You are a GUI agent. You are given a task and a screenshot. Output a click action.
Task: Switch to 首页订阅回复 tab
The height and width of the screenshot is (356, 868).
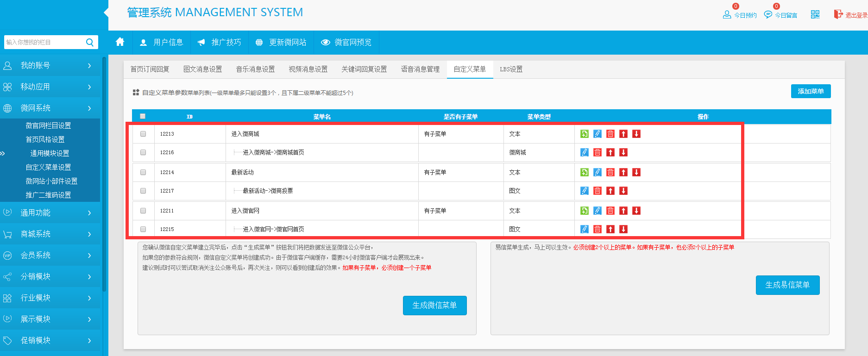pyautogui.click(x=150, y=69)
